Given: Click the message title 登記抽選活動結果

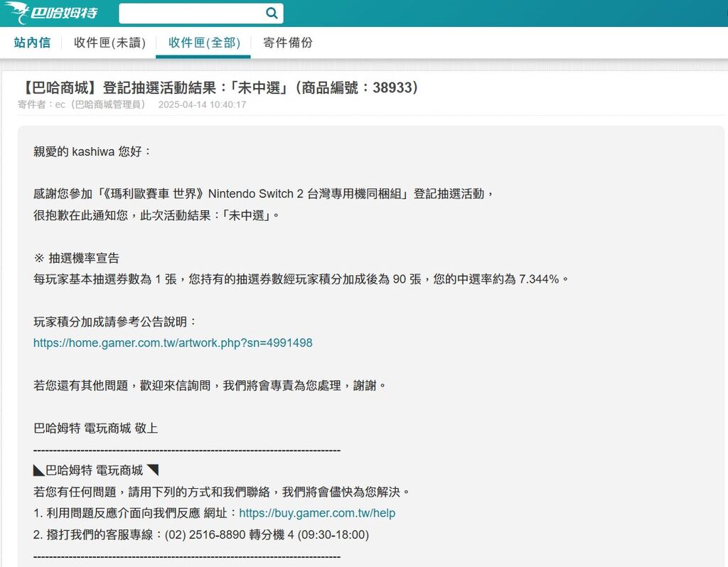Looking at the screenshot, I should (219, 87).
